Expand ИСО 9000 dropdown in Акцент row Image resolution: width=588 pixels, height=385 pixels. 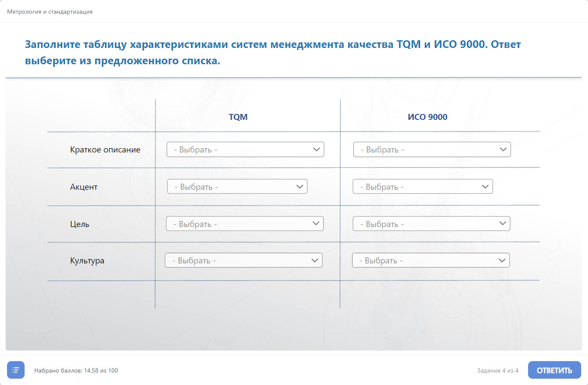tap(423, 187)
